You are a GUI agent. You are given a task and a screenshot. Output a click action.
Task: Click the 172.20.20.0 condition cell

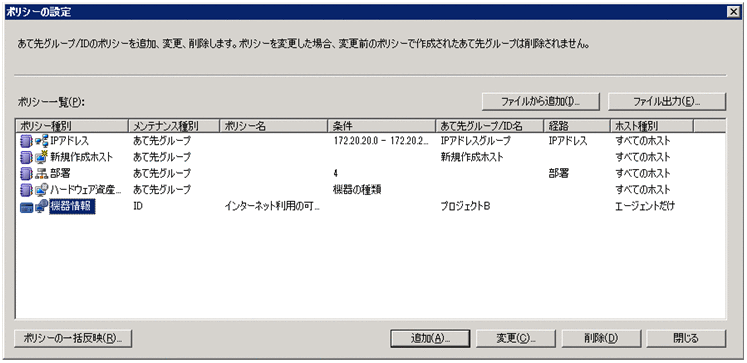[x=382, y=141]
